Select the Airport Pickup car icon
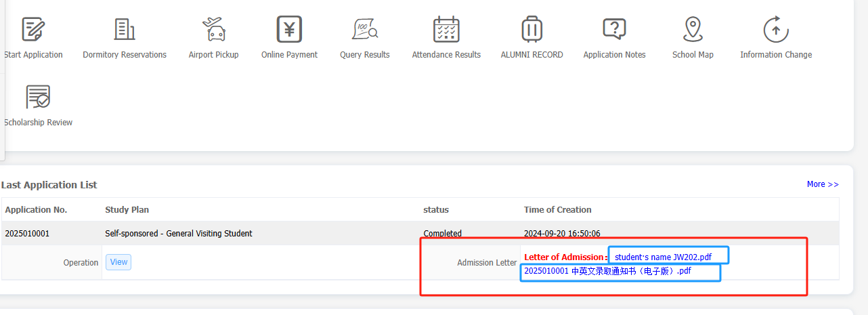This screenshot has height=315, width=868. pos(214,30)
